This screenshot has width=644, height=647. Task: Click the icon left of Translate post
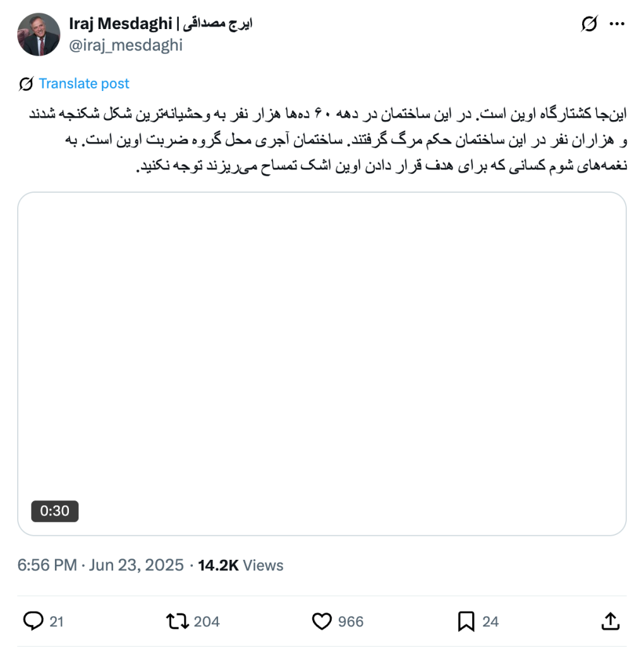tap(26, 84)
